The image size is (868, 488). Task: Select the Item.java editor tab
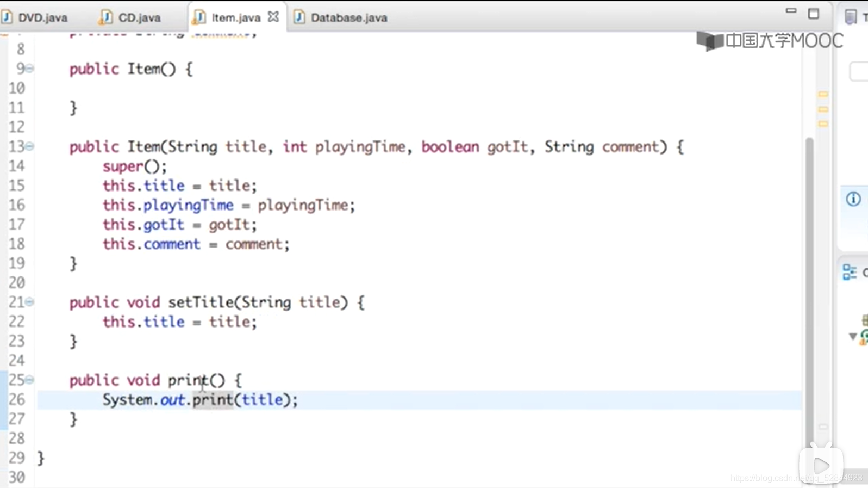click(x=236, y=17)
